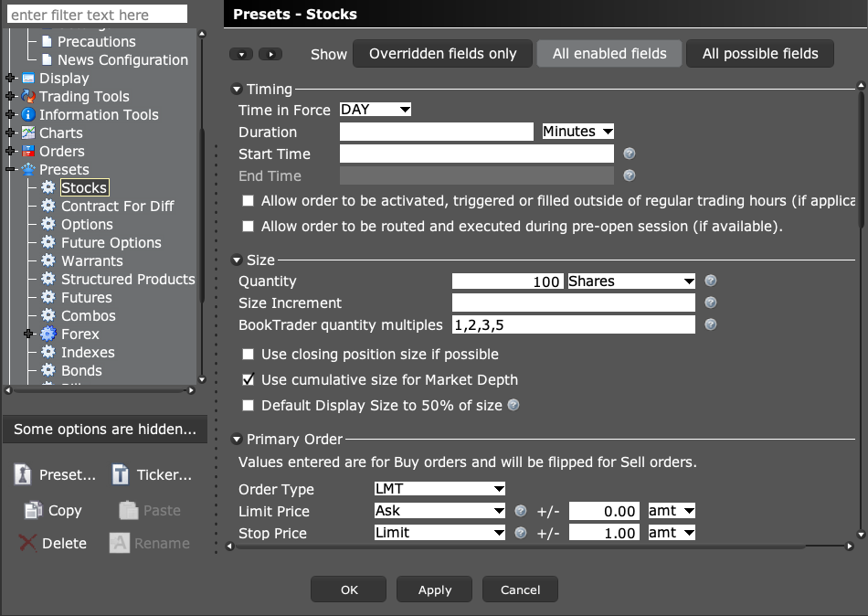Enable trading outside regular trading hours checkbox

tap(248, 200)
